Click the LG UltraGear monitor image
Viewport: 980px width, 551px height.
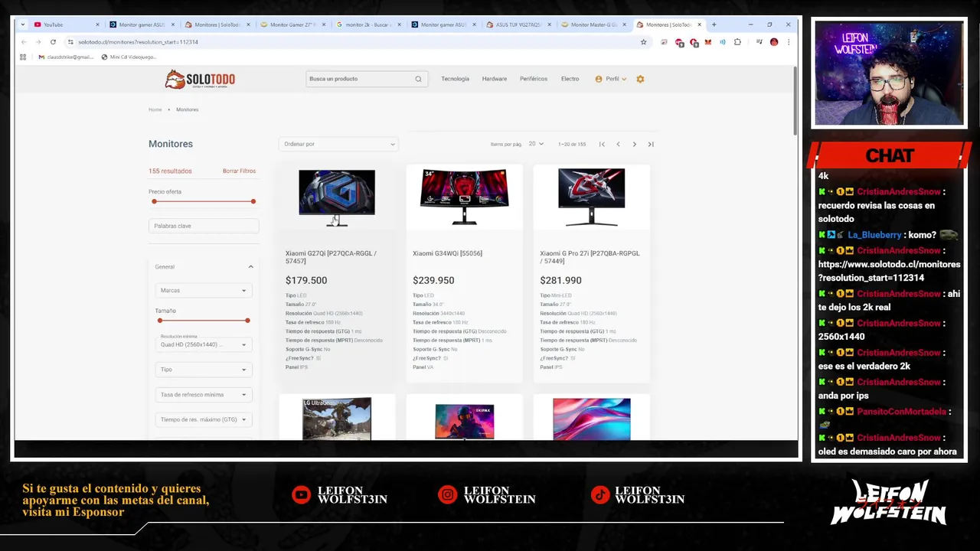click(x=337, y=418)
